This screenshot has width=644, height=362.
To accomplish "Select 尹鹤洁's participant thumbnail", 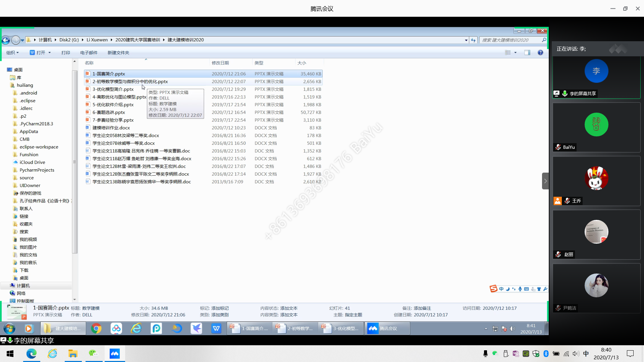I will [596, 286].
